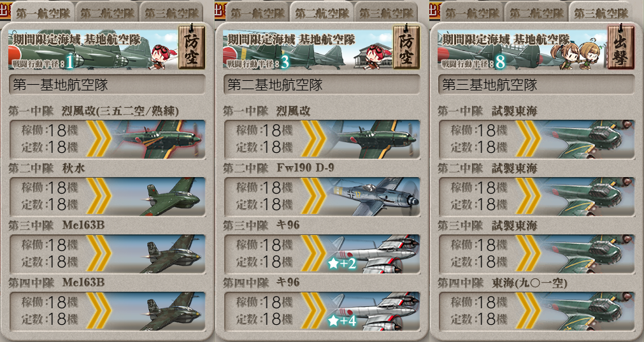The width and height of the screenshot is (644, 342).
Task: Expand yellow chevrons beside Fw190 D-9 slot
Action: (314, 196)
